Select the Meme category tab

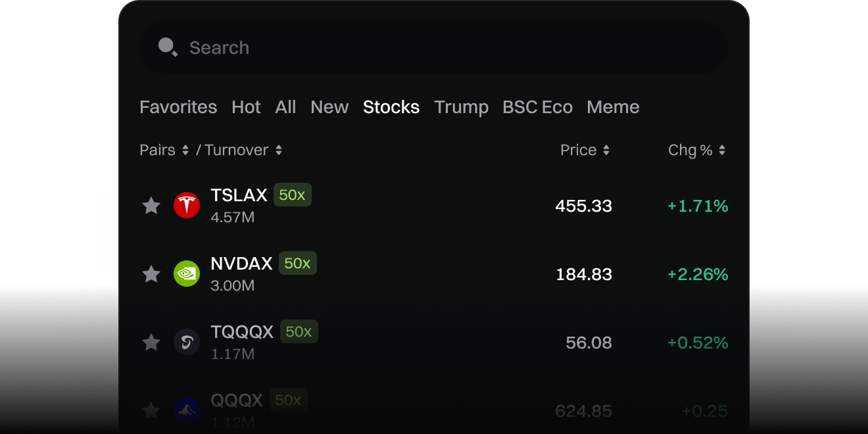(613, 107)
